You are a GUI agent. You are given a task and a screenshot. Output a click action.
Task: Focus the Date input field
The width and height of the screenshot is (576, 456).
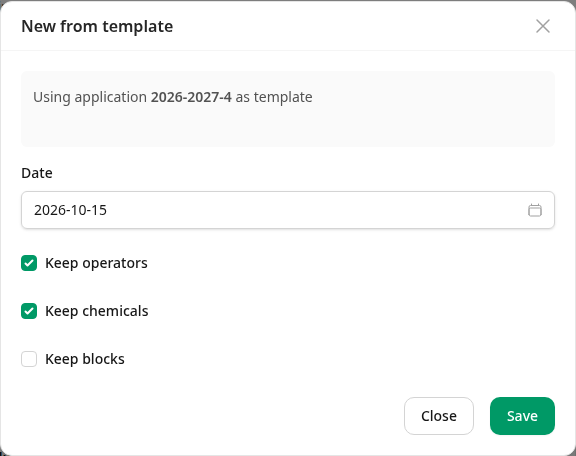pos(288,210)
